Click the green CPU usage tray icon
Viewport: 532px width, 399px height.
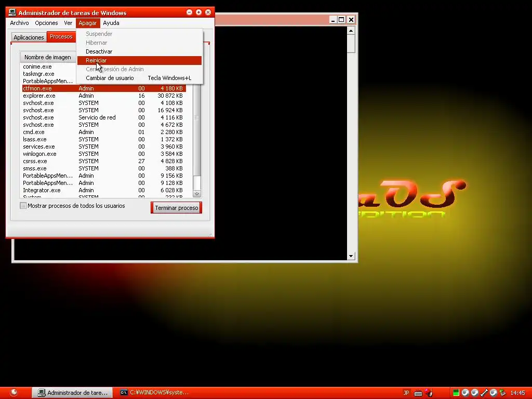click(x=456, y=393)
